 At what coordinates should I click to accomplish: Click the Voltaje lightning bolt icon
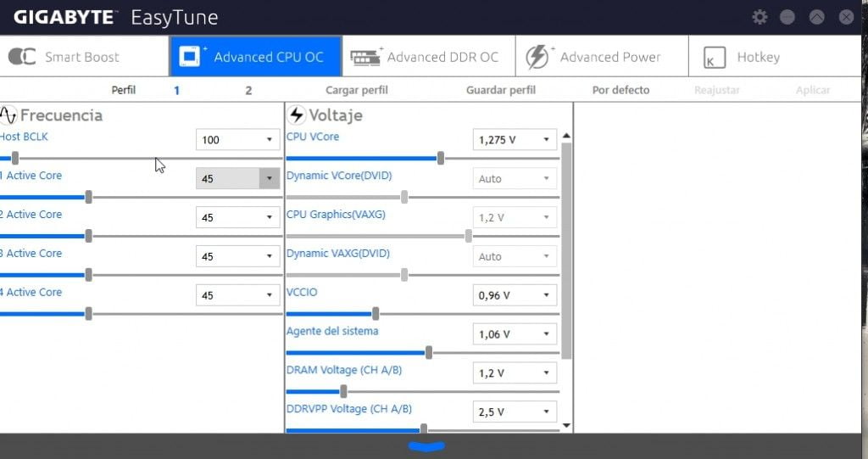[296, 115]
